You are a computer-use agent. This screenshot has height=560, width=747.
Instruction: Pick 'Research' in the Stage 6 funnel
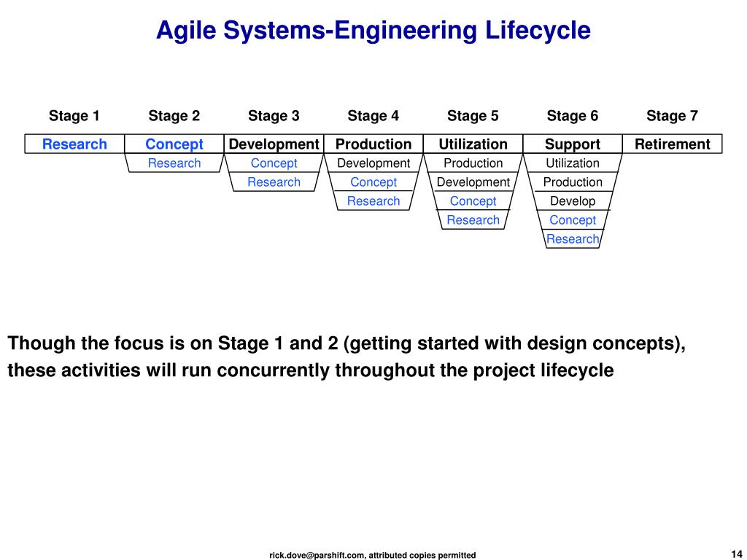tap(573, 238)
